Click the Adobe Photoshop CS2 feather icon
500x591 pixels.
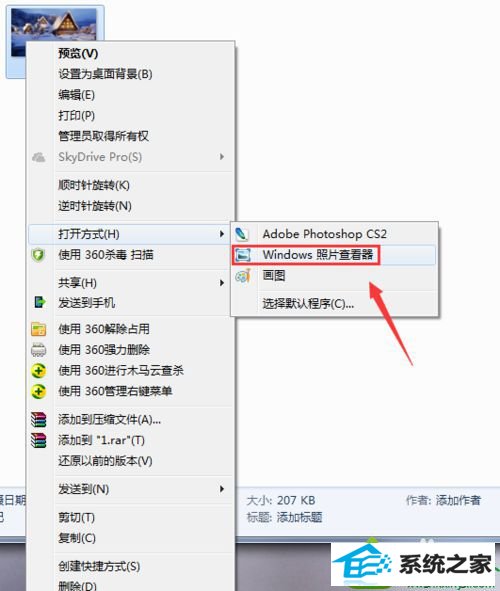[241, 234]
